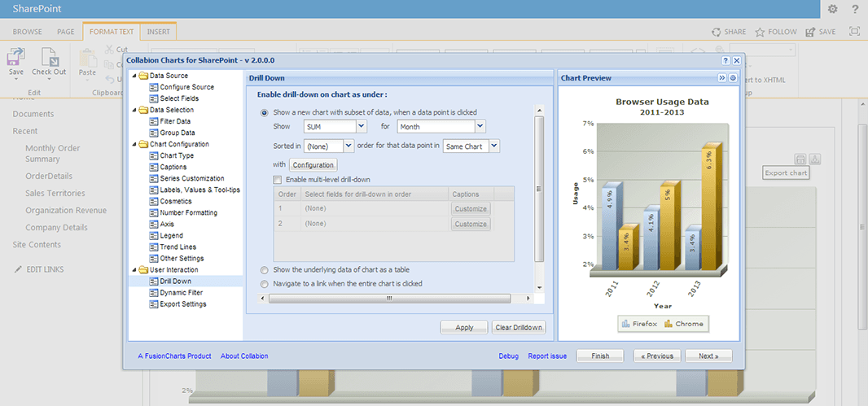This screenshot has width=868, height=406.
Task: Click the Check Out ribbon icon
Action: pyautogui.click(x=50, y=57)
